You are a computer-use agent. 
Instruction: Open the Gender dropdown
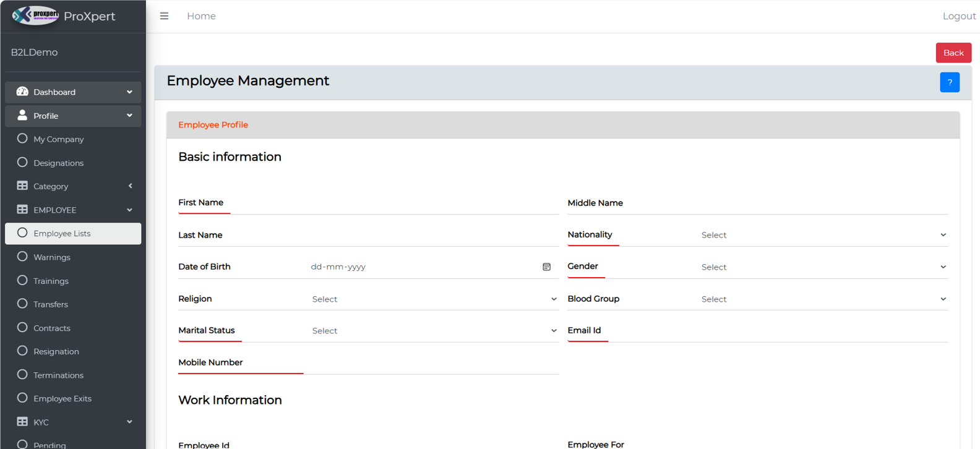pyautogui.click(x=823, y=267)
